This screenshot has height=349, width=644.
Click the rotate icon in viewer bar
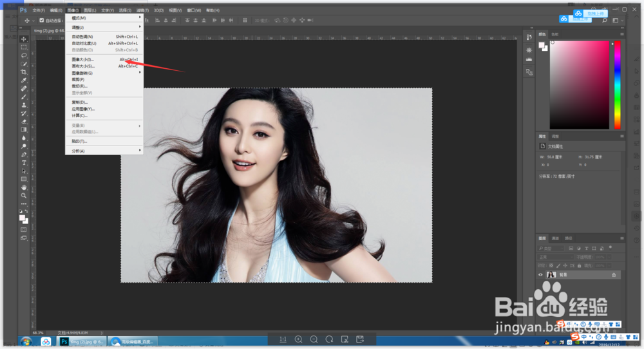(x=329, y=339)
